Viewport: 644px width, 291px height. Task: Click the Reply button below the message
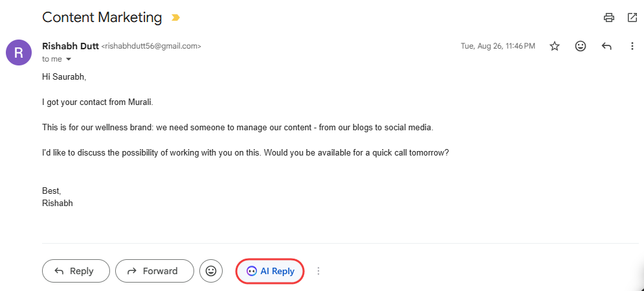point(74,271)
